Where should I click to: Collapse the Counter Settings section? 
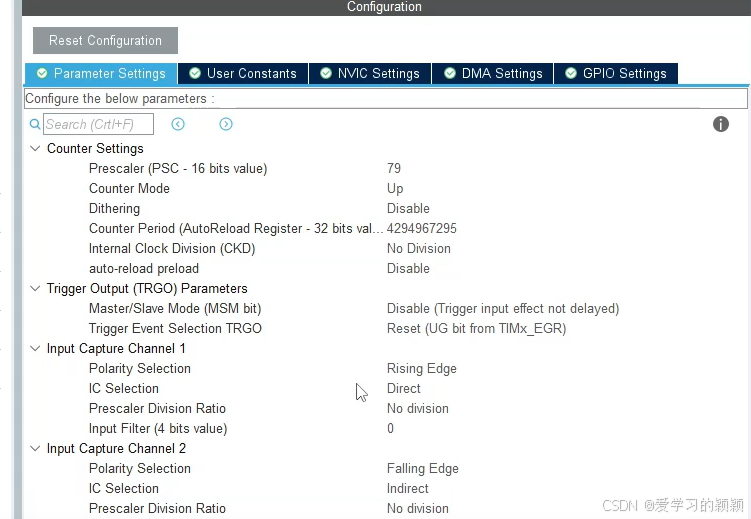tap(35, 148)
